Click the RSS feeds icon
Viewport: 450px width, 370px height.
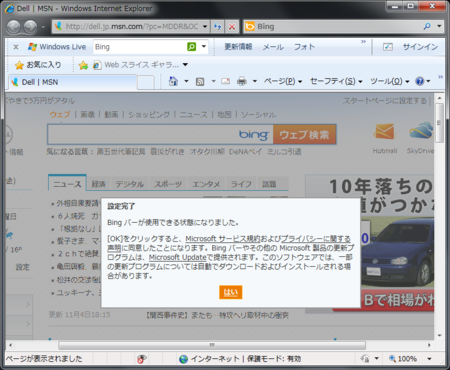click(x=200, y=81)
